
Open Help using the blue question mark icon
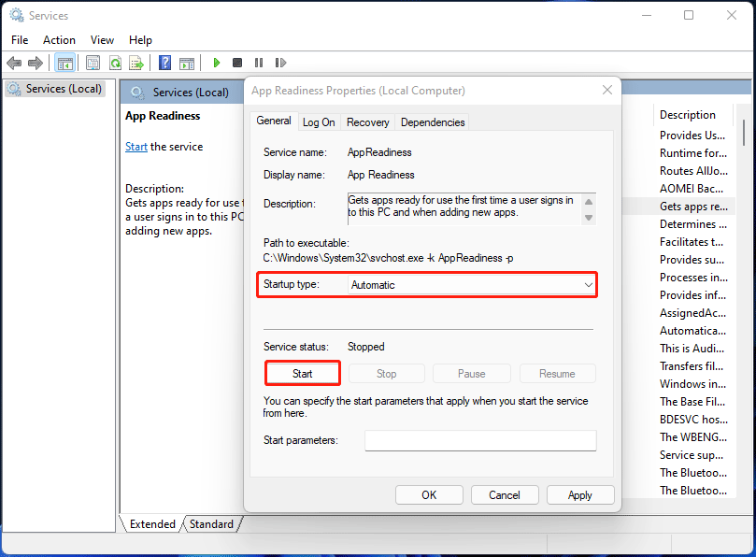(x=164, y=63)
